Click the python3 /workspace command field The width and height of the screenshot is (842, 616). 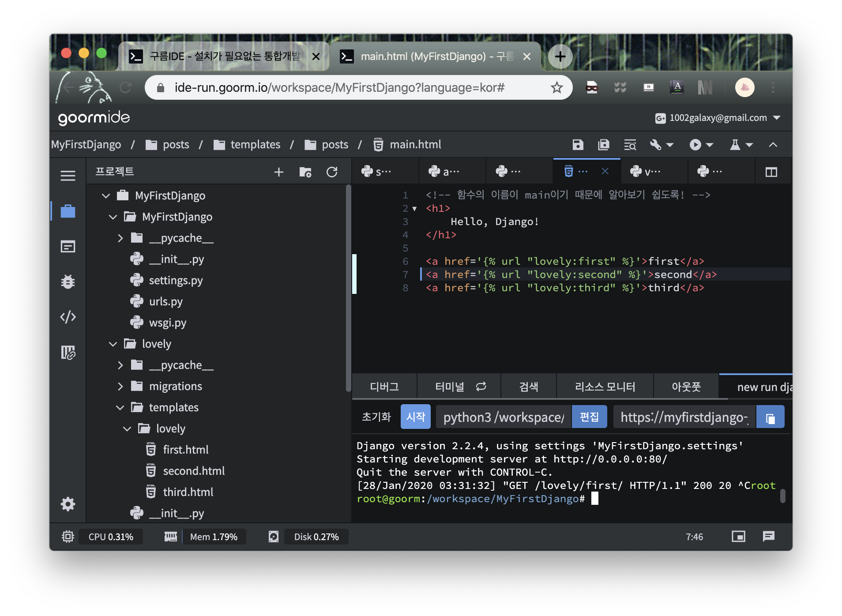click(x=504, y=417)
